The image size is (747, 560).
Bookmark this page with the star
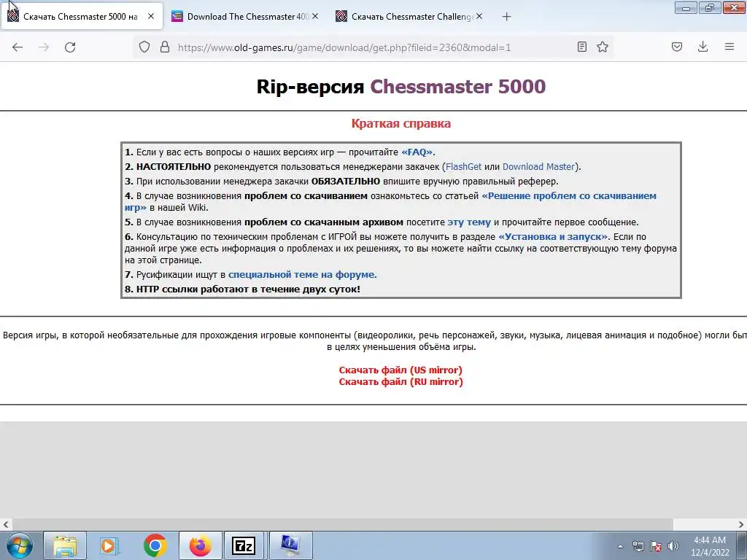(603, 47)
